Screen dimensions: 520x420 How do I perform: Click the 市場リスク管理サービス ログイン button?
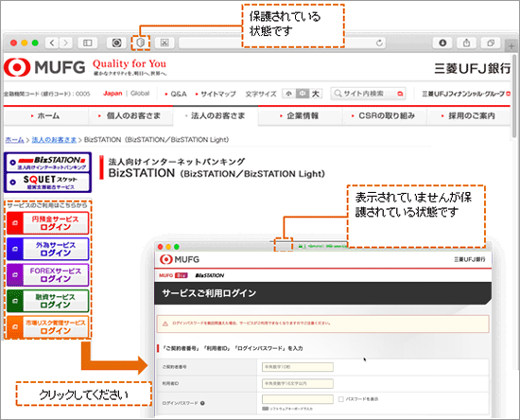pos(48,326)
